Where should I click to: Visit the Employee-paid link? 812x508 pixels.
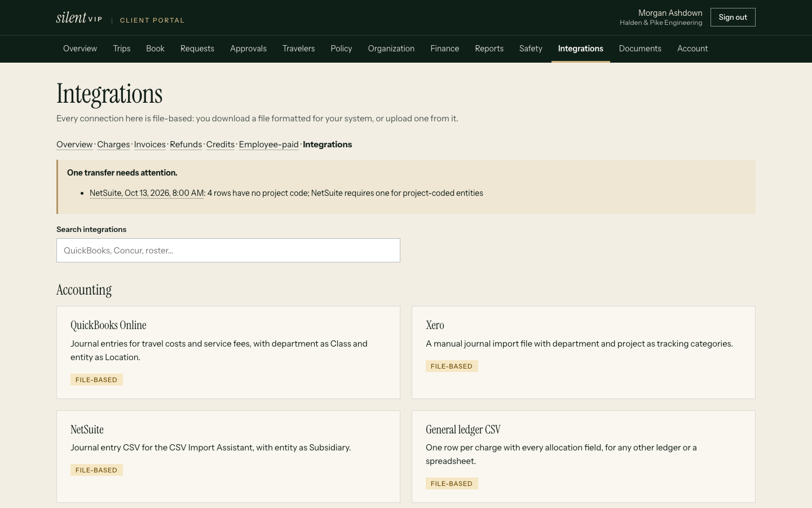coord(269,144)
